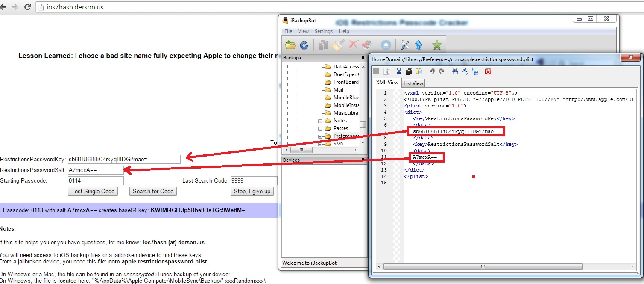644x284 pixels.
Task: Click the round blue eject icon in iBackupBot
Action: (x=386, y=45)
